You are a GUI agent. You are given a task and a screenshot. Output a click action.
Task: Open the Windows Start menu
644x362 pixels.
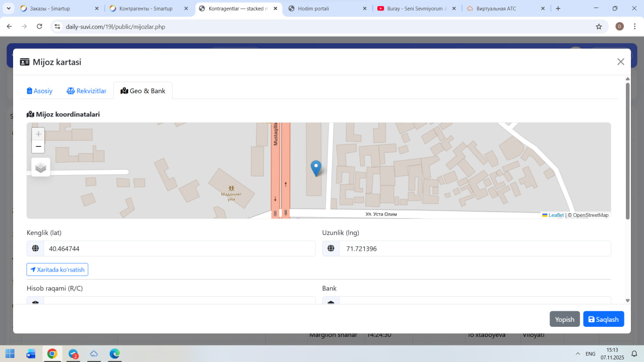pyautogui.click(x=10, y=353)
